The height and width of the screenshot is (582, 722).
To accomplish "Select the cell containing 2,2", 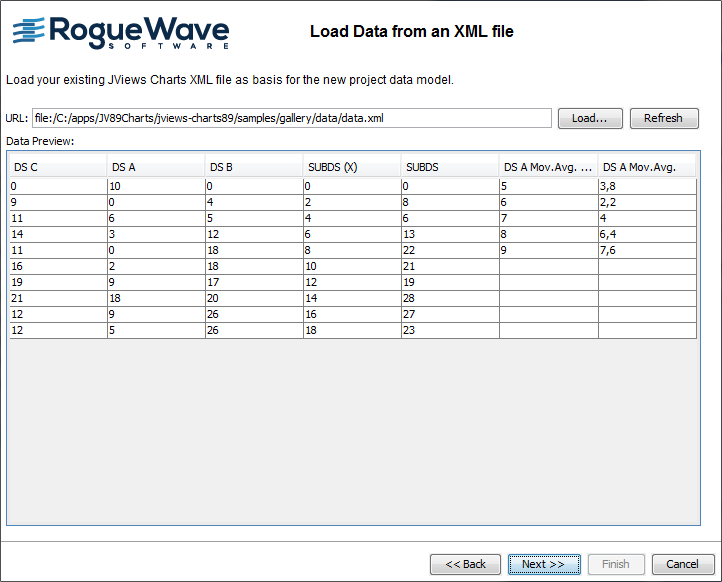I will coord(647,202).
